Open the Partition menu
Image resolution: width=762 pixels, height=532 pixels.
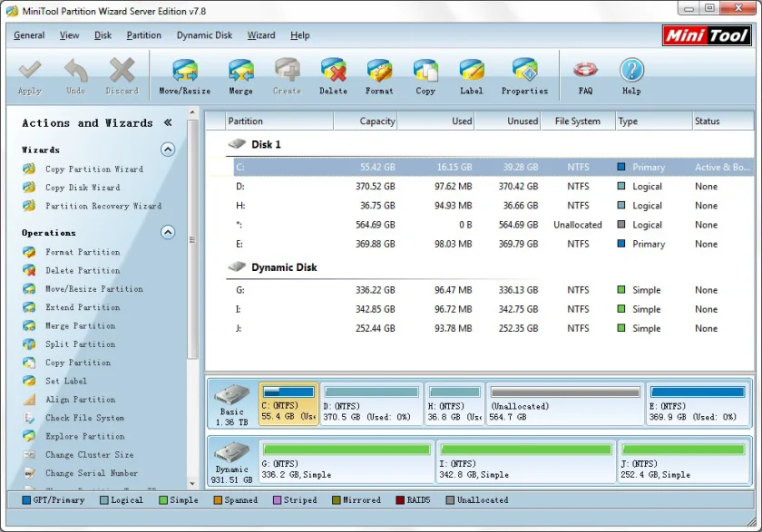(144, 35)
